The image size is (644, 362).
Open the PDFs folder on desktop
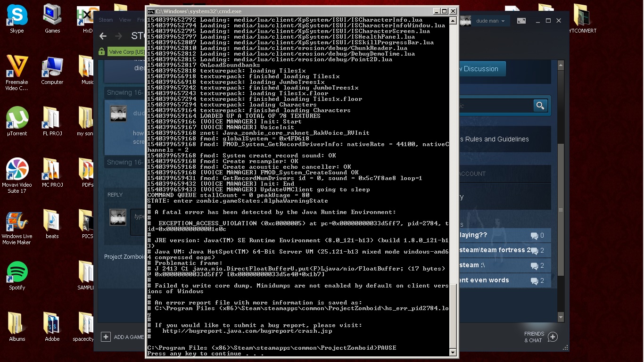(86, 173)
